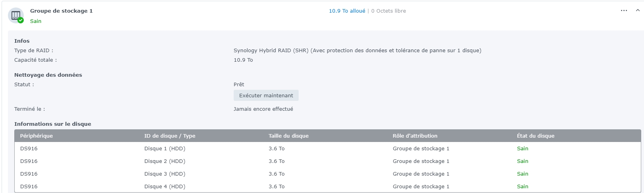
Task: Click the green Sain status under title
Action: coord(36,21)
